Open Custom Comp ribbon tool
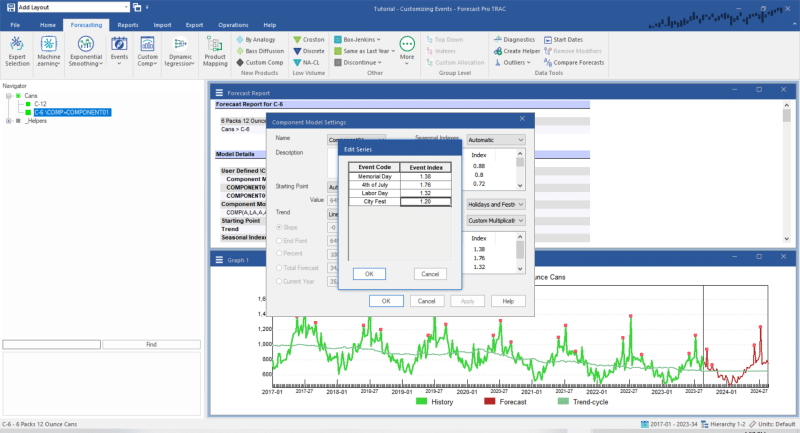 pyautogui.click(x=147, y=52)
